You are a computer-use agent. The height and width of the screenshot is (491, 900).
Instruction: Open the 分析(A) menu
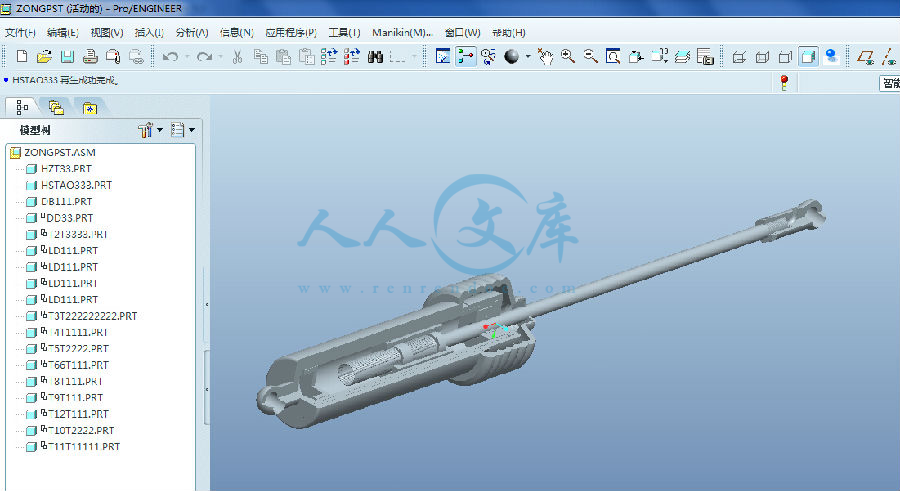point(192,33)
